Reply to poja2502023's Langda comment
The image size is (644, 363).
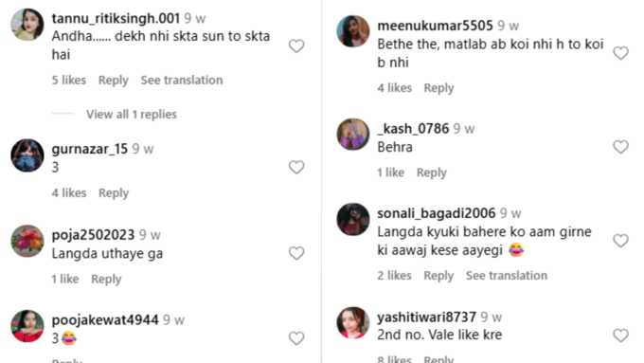point(106,280)
